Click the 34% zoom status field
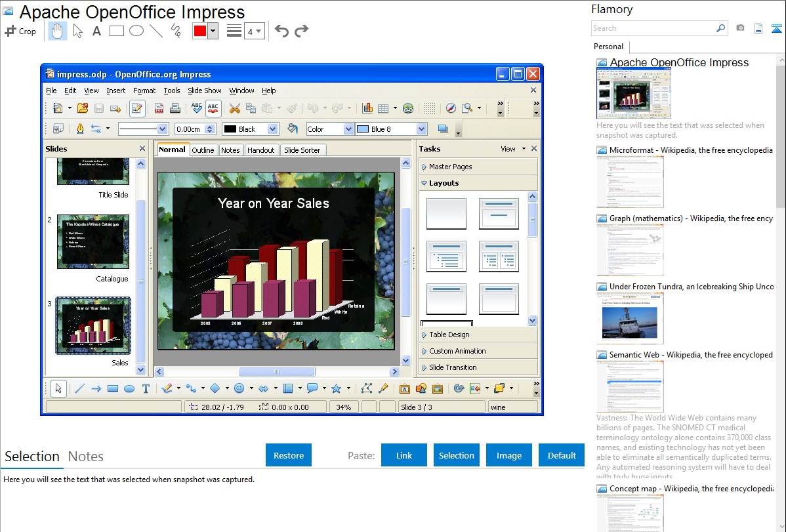The height and width of the screenshot is (532, 786). point(343,407)
